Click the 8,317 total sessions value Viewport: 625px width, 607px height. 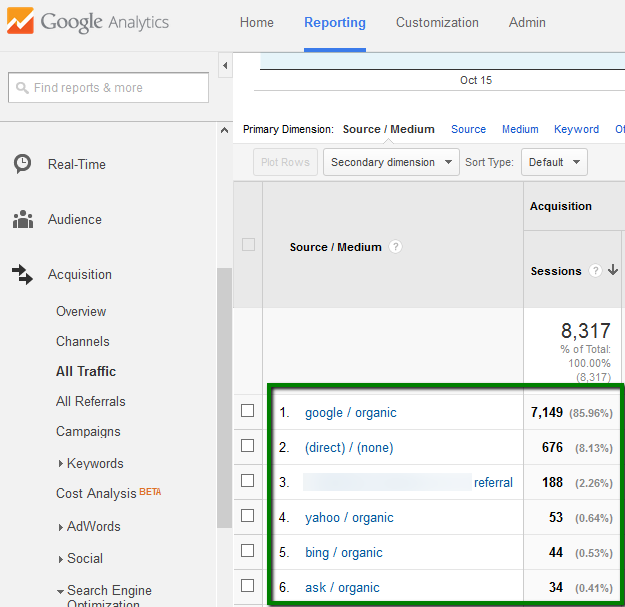[x=586, y=331]
